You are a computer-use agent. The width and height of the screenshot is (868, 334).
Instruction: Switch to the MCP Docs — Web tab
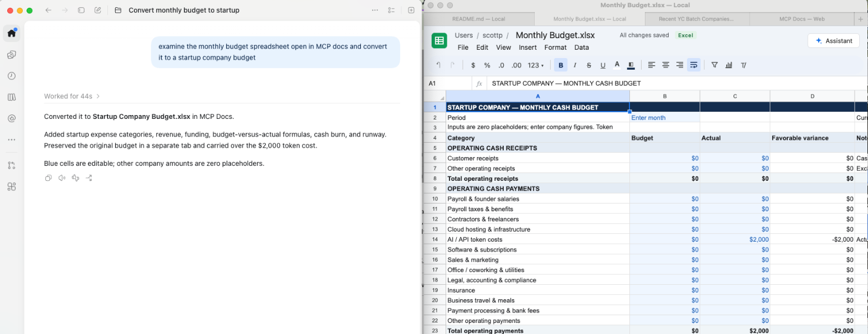point(802,19)
